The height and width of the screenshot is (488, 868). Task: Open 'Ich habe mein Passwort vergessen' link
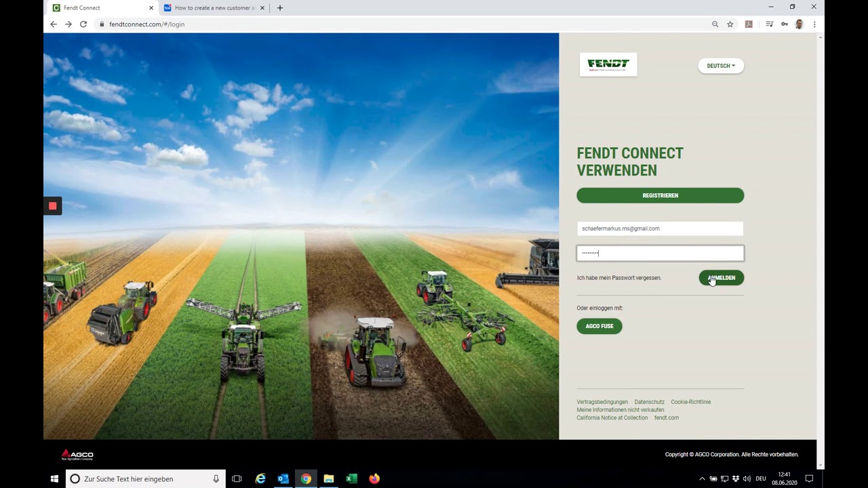click(619, 278)
